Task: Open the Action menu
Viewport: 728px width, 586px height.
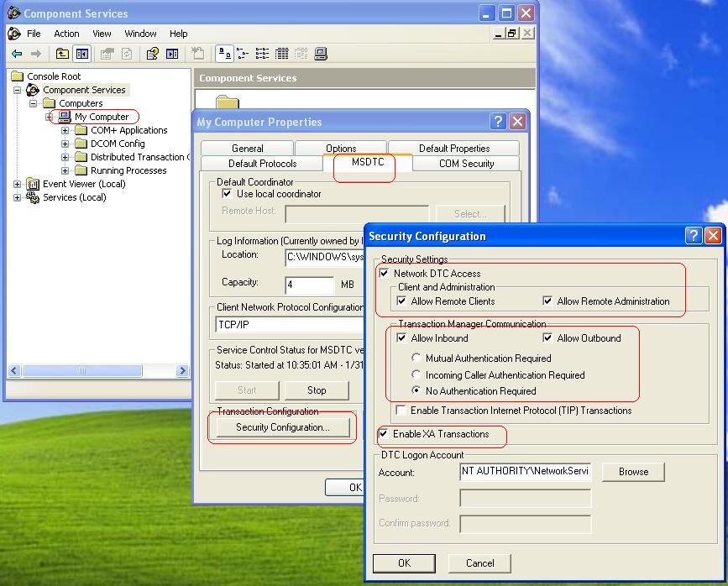Action: (x=66, y=34)
